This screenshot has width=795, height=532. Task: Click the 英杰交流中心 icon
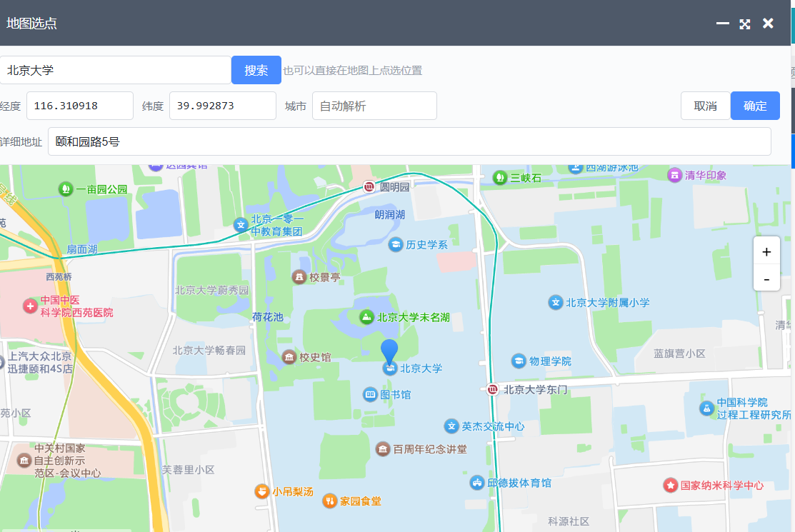451,426
